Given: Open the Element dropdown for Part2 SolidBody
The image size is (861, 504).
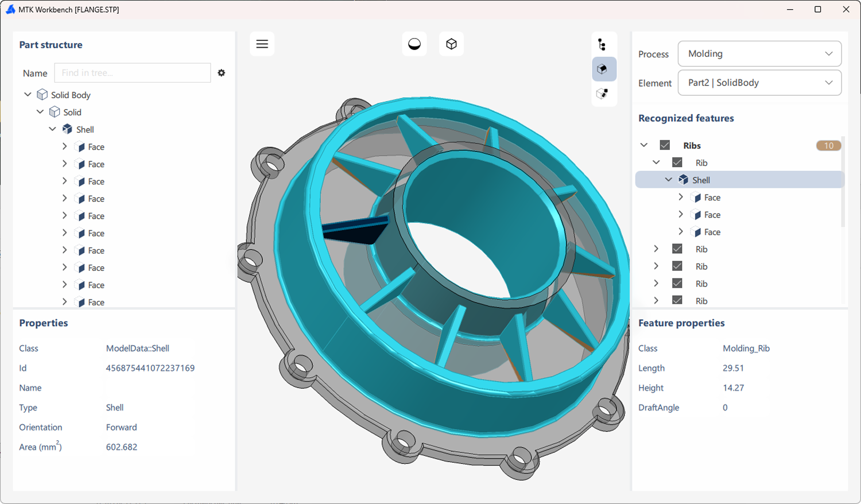Looking at the screenshot, I should click(759, 83).
